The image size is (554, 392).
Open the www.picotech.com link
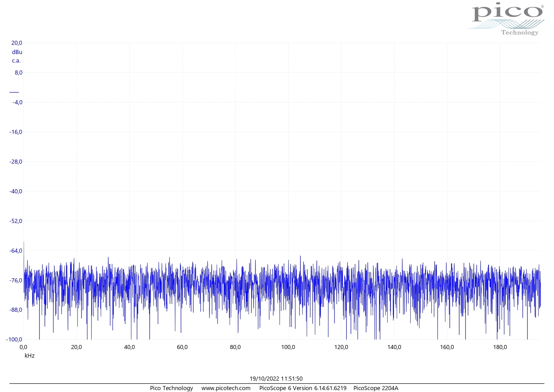[x=226, y=388]
